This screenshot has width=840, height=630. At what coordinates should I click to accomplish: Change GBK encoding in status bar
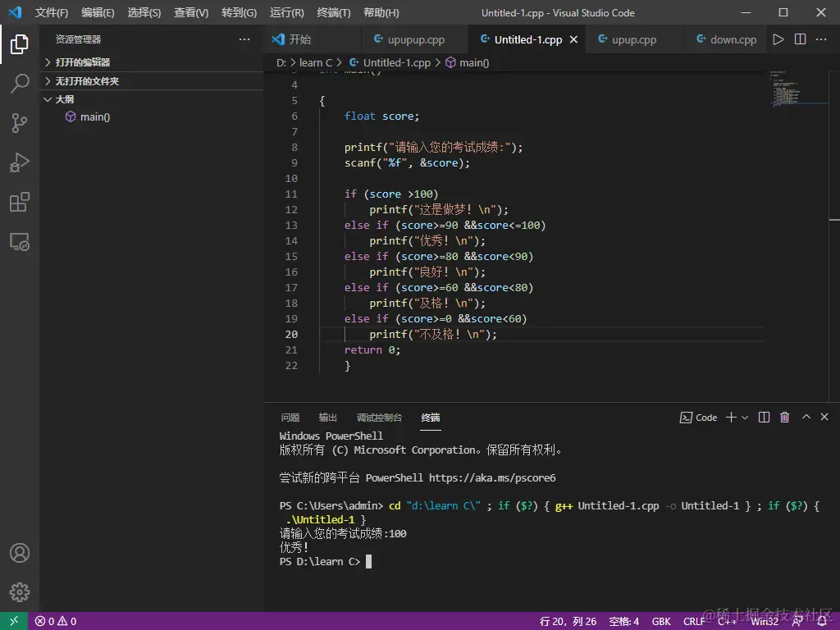661,621
